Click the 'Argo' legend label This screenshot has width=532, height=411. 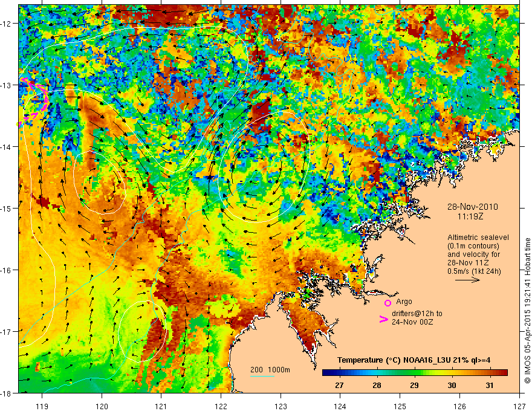pos(404,302)
